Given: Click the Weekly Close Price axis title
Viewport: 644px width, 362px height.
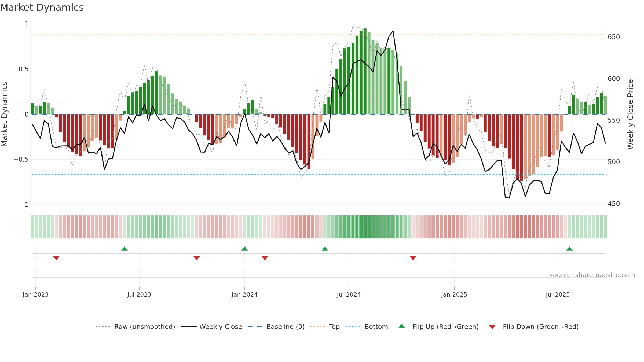Looking at the screenshot, I should click(630, 114).
